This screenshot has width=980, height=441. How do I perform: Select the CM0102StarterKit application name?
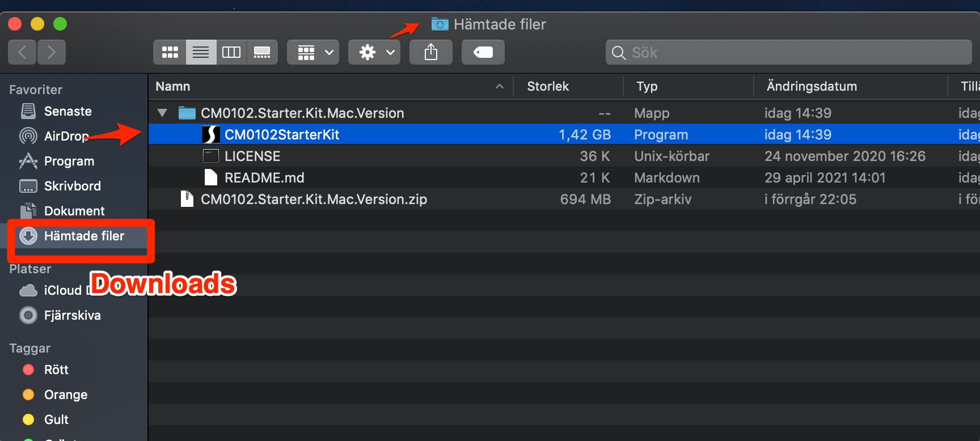tap(282, 134)
